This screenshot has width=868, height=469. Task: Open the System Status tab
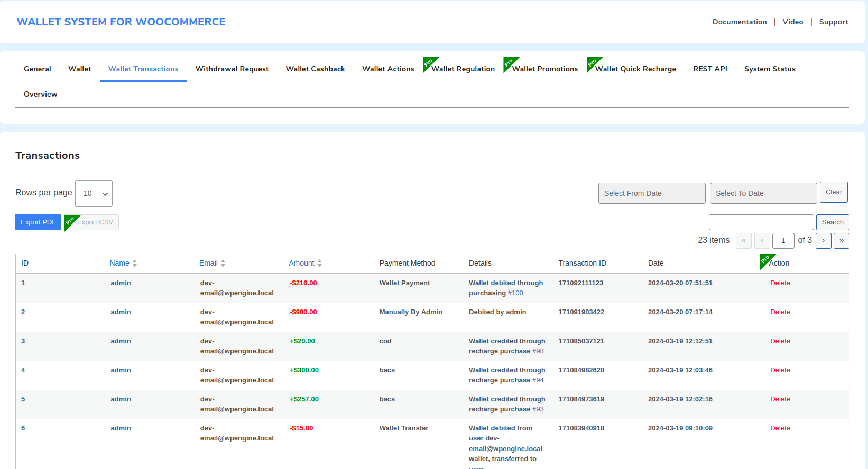click(770, 69)
